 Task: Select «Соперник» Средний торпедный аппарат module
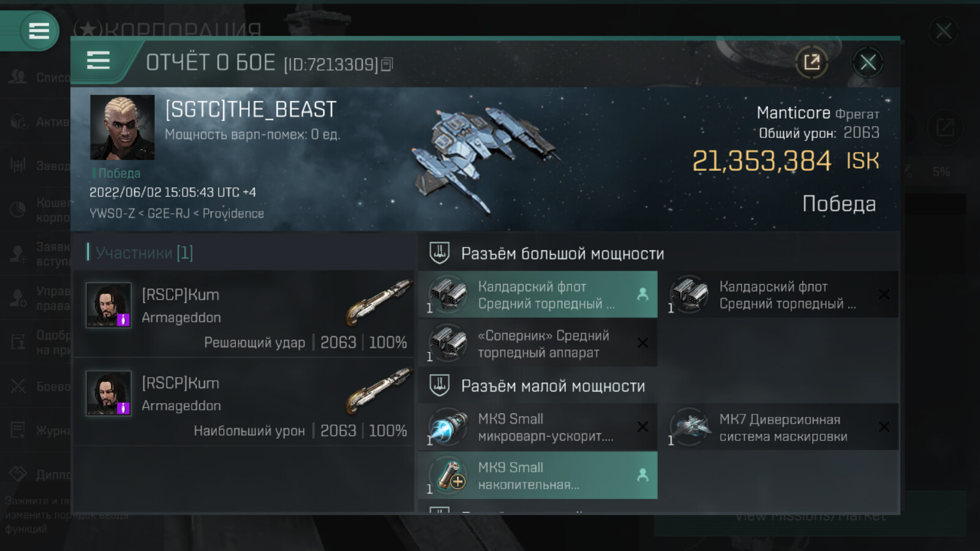pos(538,343)
